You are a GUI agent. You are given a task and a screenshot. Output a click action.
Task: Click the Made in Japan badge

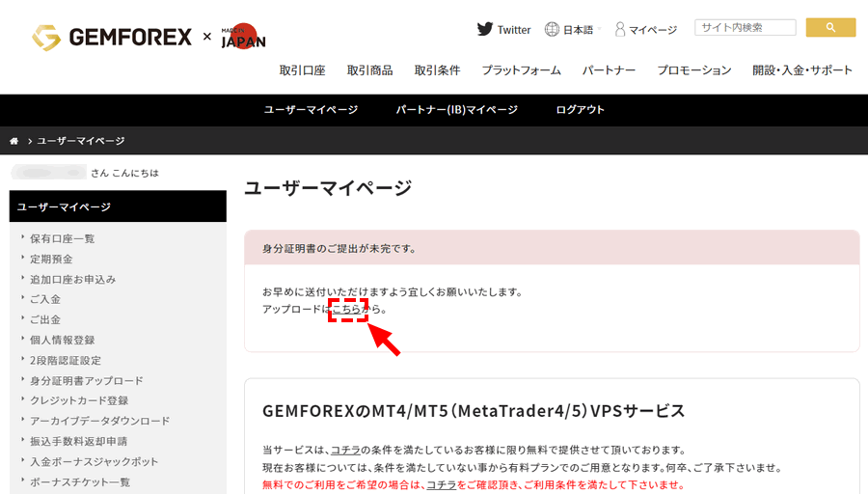(244, 37)
